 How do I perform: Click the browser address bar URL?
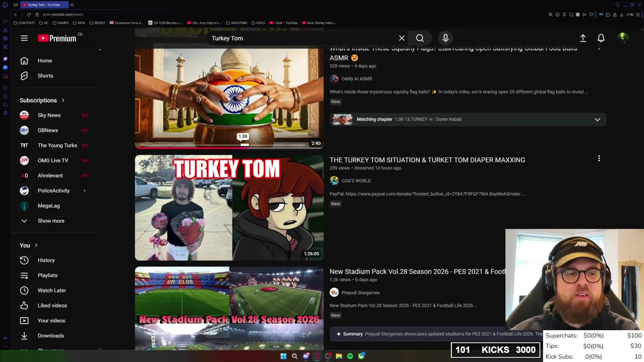(63, 15)
